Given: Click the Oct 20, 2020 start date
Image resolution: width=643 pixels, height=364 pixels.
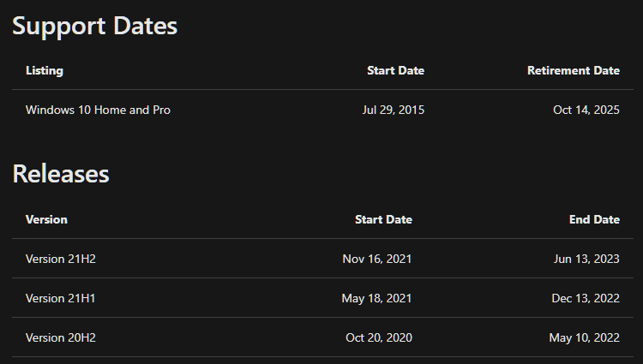Looking at the screenshot, I should (379, 337).
